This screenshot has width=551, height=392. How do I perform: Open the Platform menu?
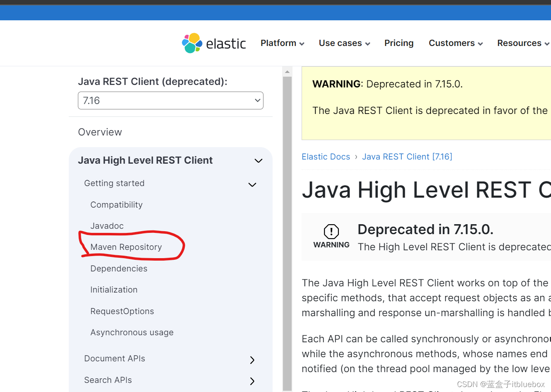pos(282,43)
